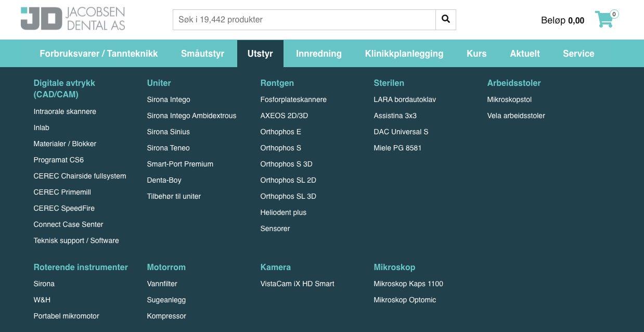This screenshot has height=332, width=644.
Task: Click the Vela arbeidsstoler link
Action: [x=516, y=116]
